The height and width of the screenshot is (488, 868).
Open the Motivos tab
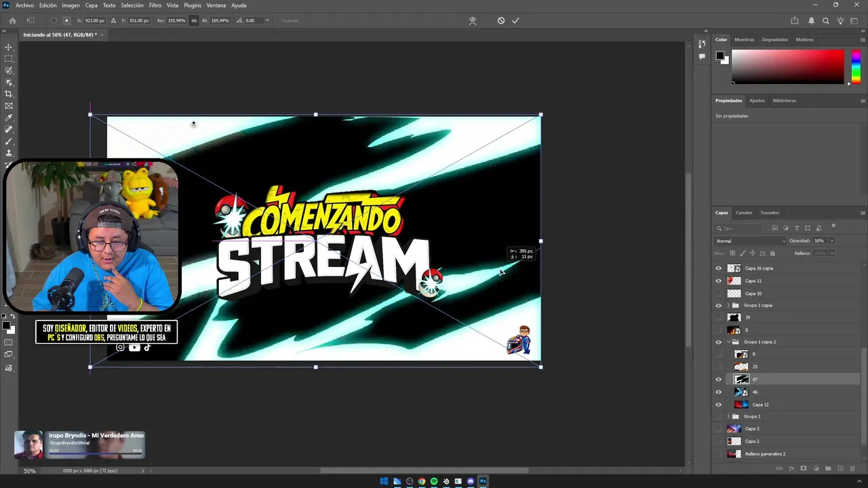coord(805,39)
